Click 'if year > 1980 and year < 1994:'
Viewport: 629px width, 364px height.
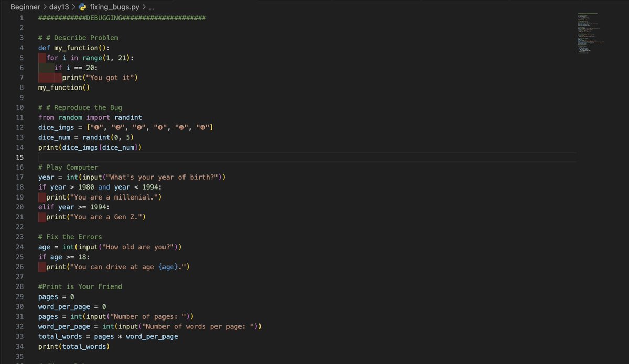(100, 187)
